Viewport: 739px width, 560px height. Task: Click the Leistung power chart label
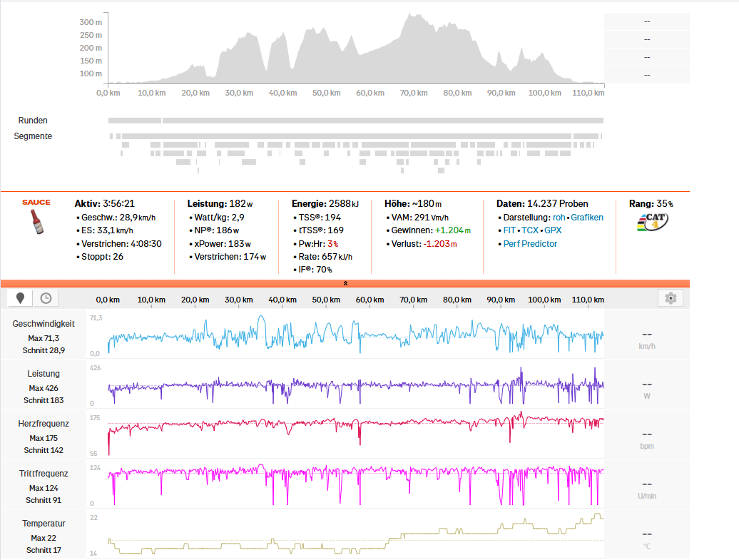(x=44, y=374)
